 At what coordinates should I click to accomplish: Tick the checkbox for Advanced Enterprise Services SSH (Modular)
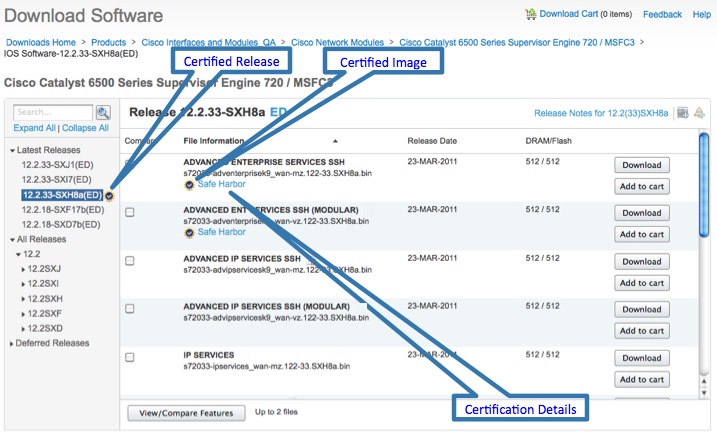point(130,212)
